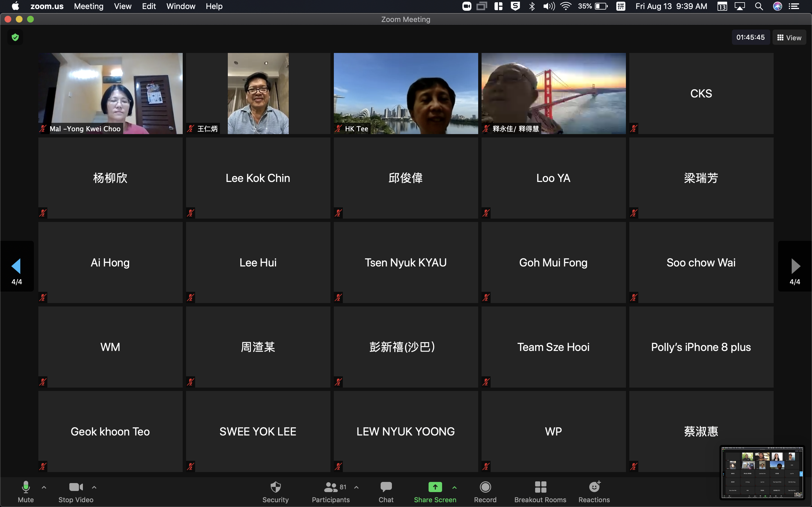The width and height of the screenshot is (812, 507).
Task: Stop Video with the camera button
Action: coord(76,487)
